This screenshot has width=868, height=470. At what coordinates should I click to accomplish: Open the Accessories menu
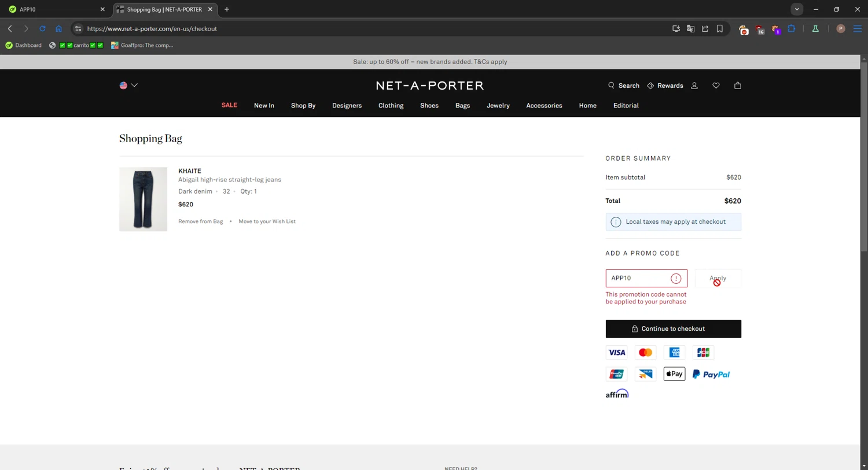click(x=544, y=105)
